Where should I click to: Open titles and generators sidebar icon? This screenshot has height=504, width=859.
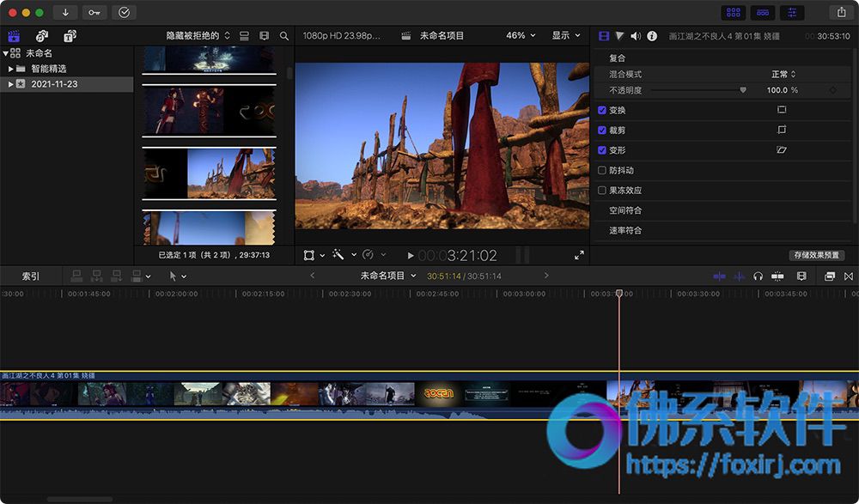pos(70,36)
